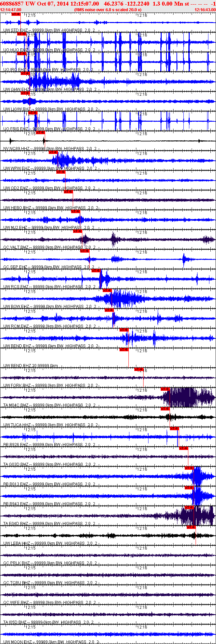Click the red pick flag on PB B013 trace
Screen dimensions: 216x644
coord(189,468)
